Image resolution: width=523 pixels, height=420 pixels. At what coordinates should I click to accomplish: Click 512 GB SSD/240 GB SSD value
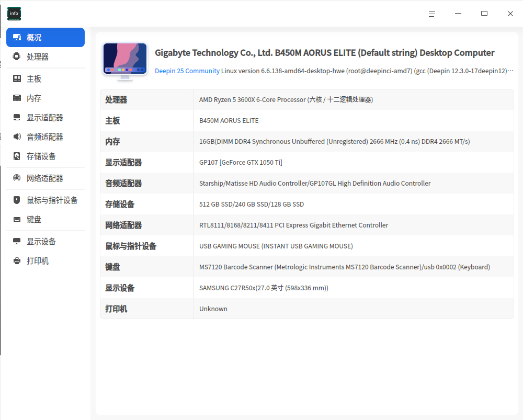pos(252,204)
